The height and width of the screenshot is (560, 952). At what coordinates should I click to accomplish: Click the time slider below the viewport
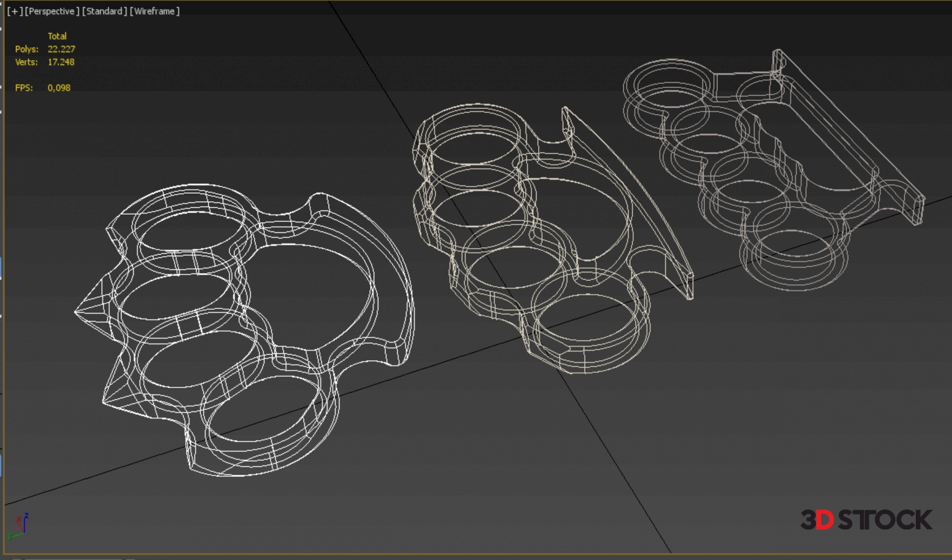click(74, 558)
